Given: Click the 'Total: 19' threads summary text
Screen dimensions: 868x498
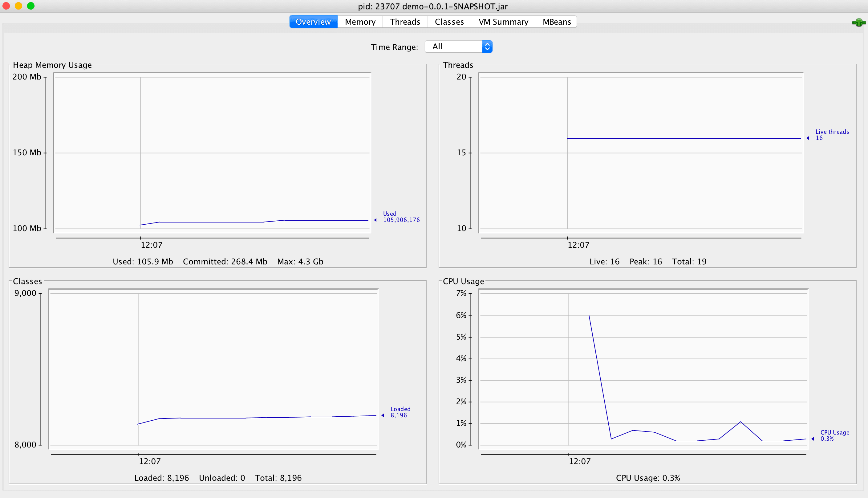Looking at the screenshot, I should pos(689,262).
